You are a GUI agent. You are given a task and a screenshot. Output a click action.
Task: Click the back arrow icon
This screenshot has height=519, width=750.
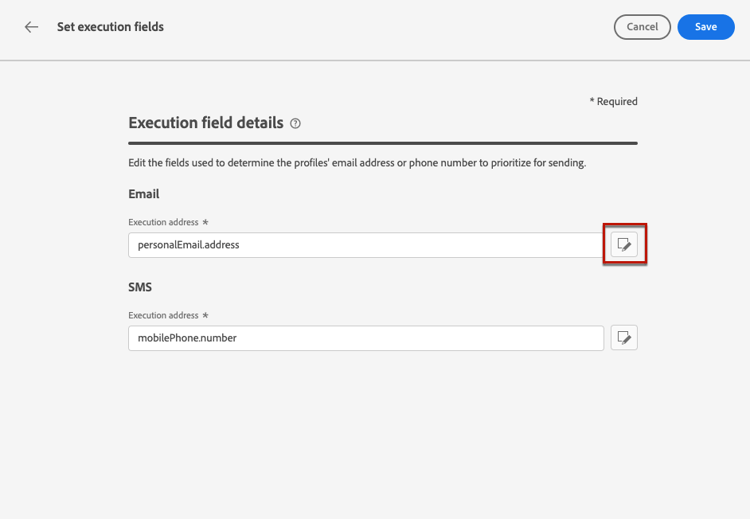tap(32, 27)
